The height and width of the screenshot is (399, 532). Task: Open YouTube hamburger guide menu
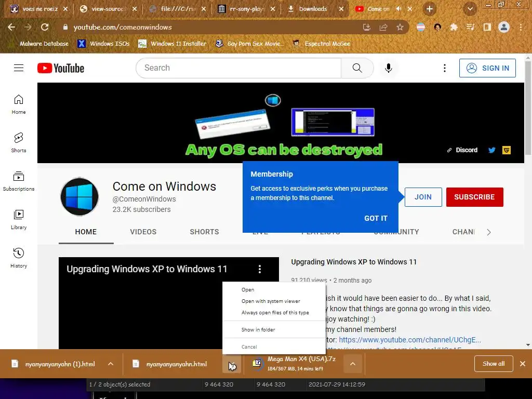19,68
